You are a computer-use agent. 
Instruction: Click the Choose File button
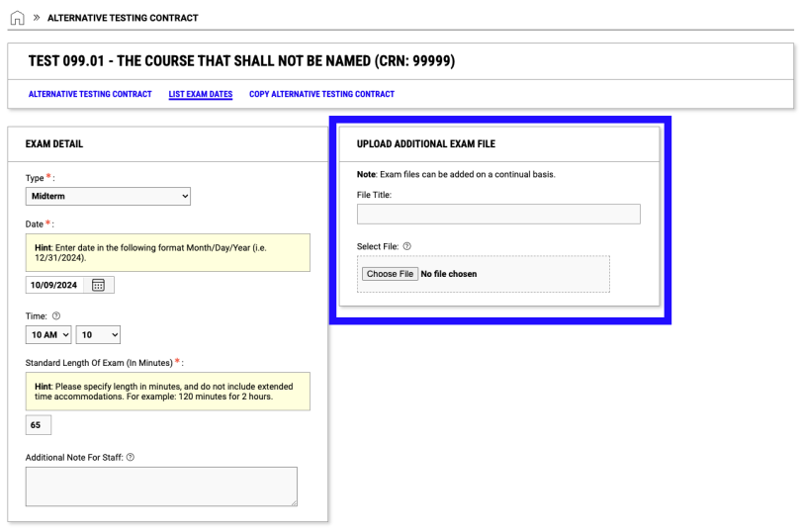390,274
